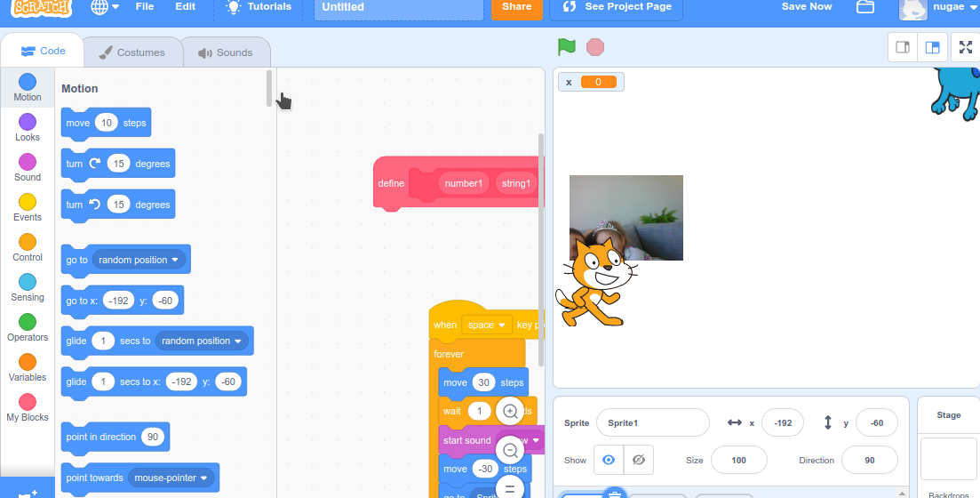Click the sprite Size field 100
This screenshot has width=980, height=498.
pos(738,460)
